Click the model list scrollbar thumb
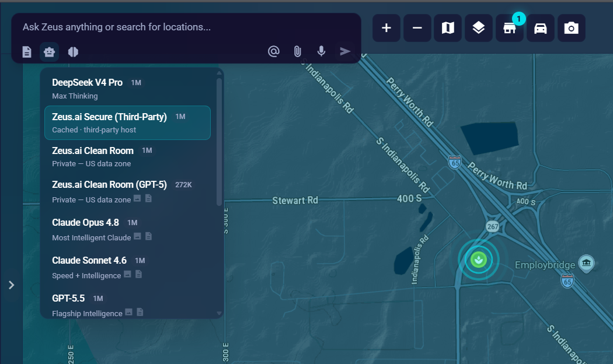 point(219,142)
